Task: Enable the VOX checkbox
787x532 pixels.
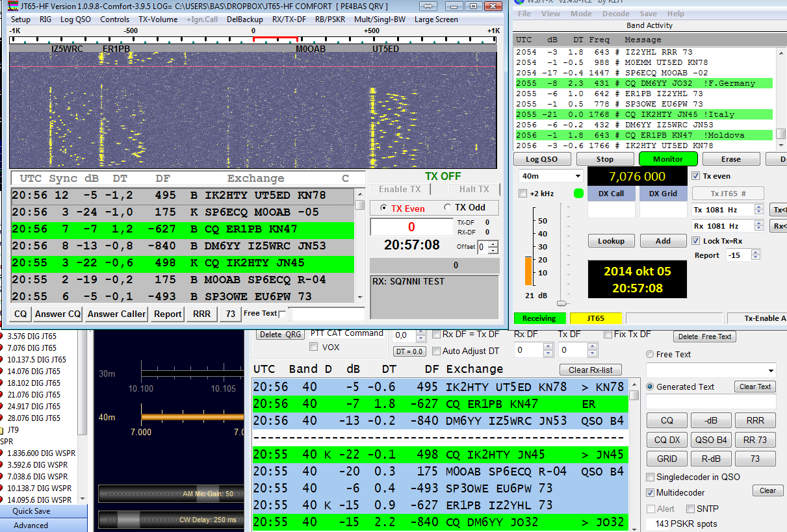Action: coord(315,346)
